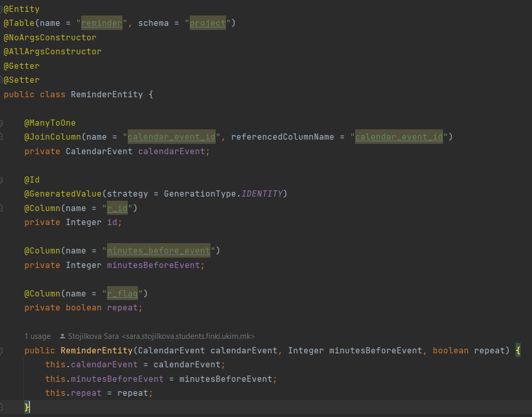Click the "project" schema string

(x=207, y=23)
